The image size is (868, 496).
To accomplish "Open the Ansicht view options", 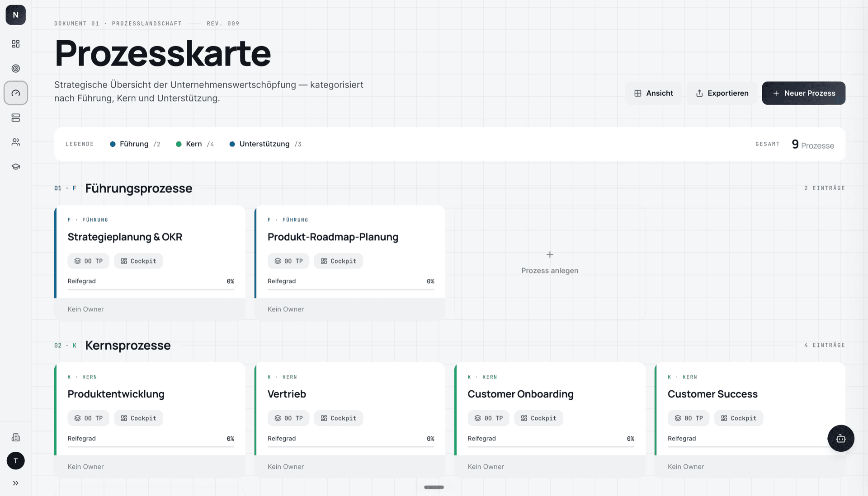I will click(653, 93).
